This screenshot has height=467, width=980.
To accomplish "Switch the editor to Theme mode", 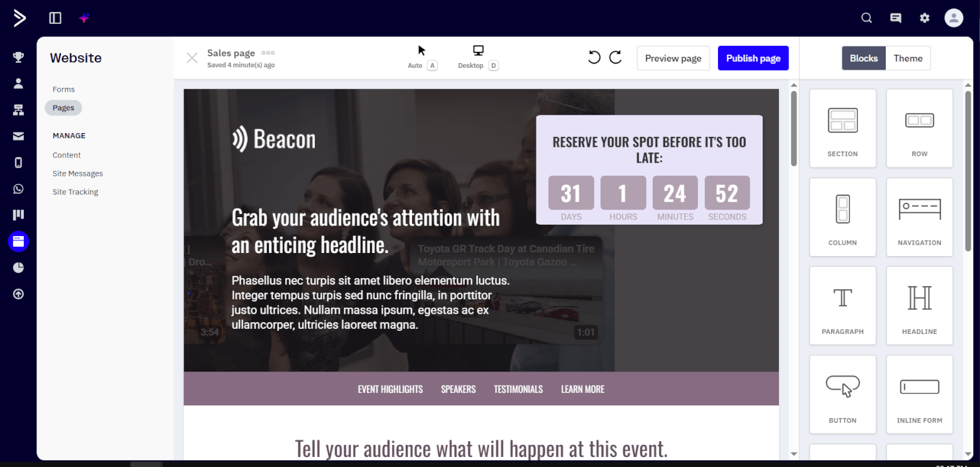I will pos(908,58).
